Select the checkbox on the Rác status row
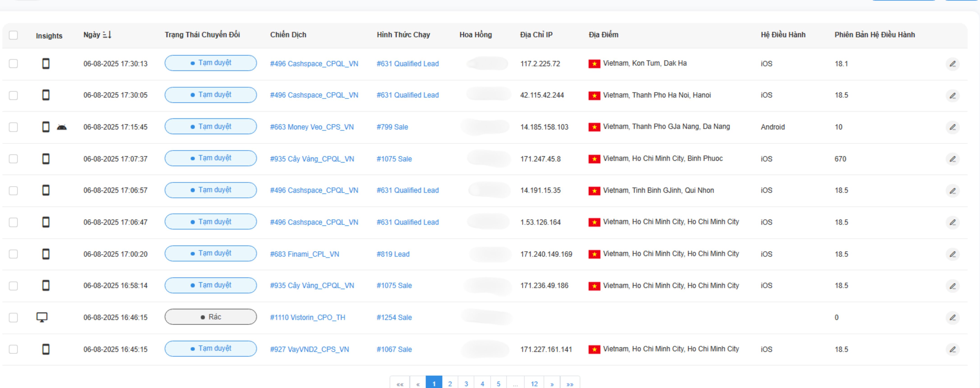The image size is (980, 388). coord(13,317)
